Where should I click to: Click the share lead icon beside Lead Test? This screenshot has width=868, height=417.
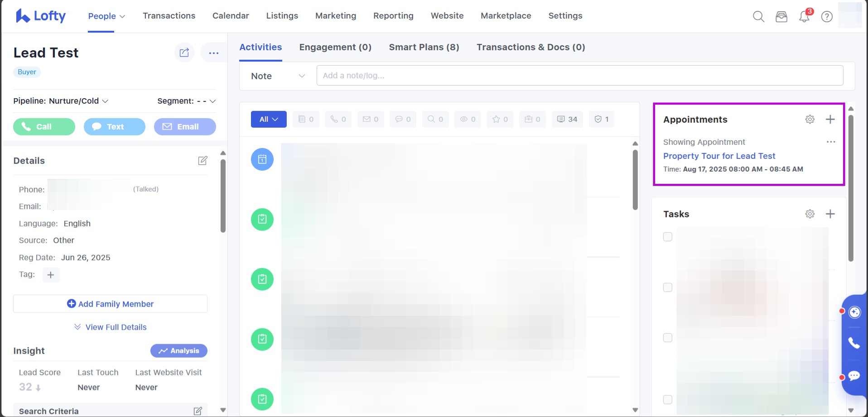184,53
